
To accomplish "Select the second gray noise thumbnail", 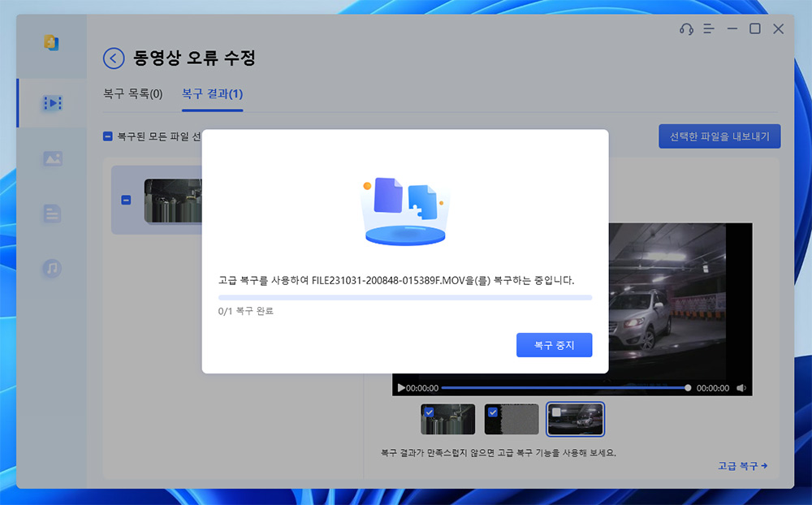I will pos(512,419).
